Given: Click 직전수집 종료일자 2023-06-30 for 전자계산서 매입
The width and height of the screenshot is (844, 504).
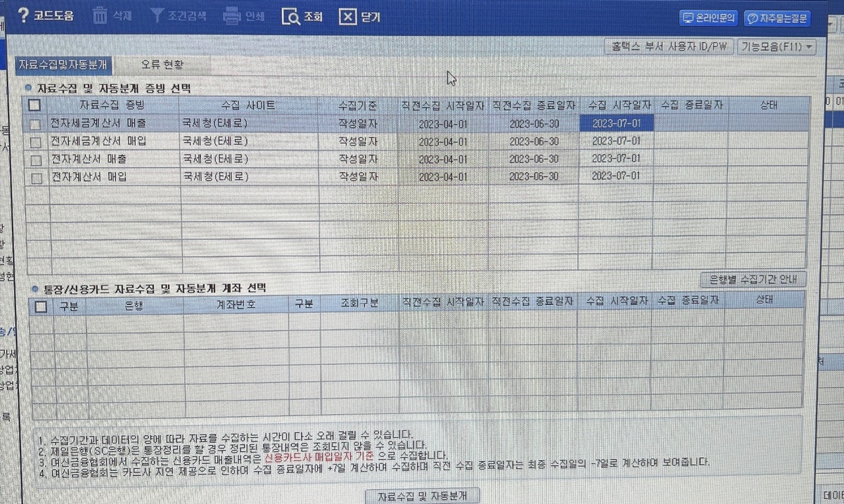Looking at the screenshot, I should coord(534,176).
